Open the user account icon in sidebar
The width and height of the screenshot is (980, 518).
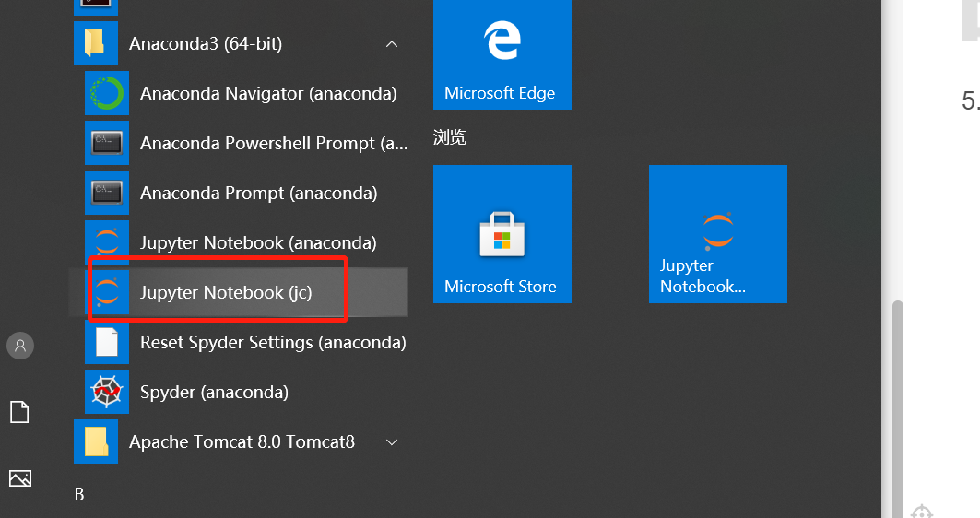[20, 345]
